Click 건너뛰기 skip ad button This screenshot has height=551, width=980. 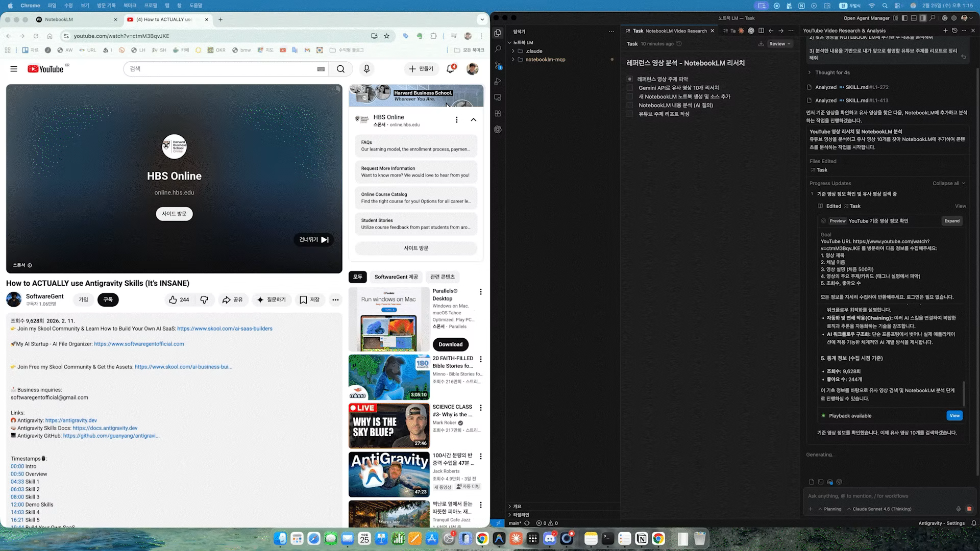[x=313, y=239]
